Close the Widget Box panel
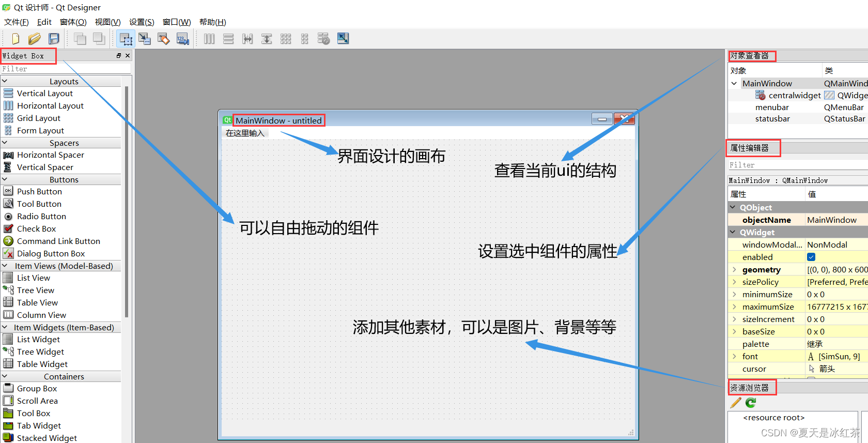This screenshot has width=868, height=443. pos(128,56)
